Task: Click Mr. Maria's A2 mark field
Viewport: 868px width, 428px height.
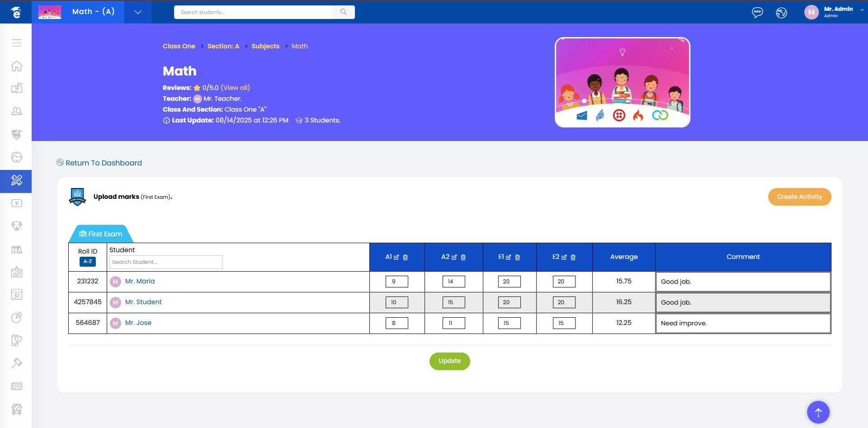Action: (x=454, y=282)
